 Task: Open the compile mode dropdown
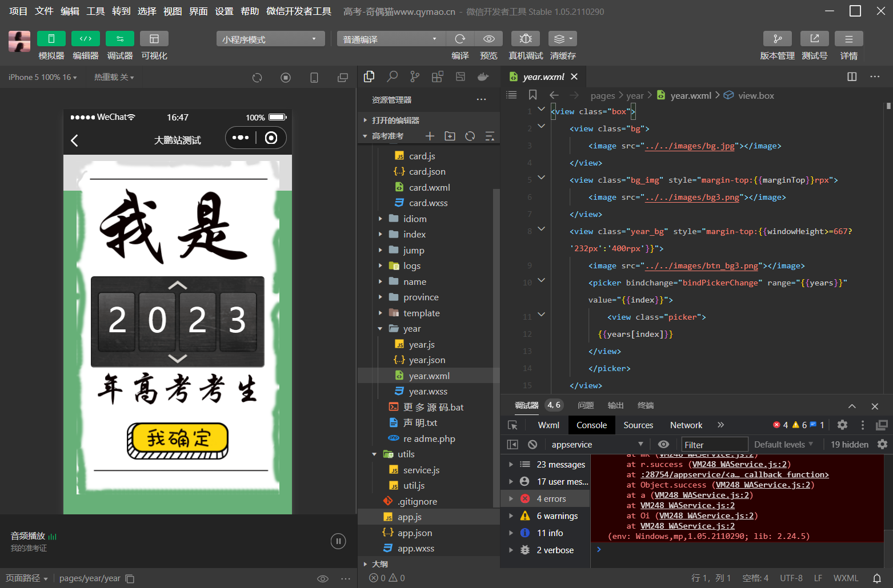[391, 39]
